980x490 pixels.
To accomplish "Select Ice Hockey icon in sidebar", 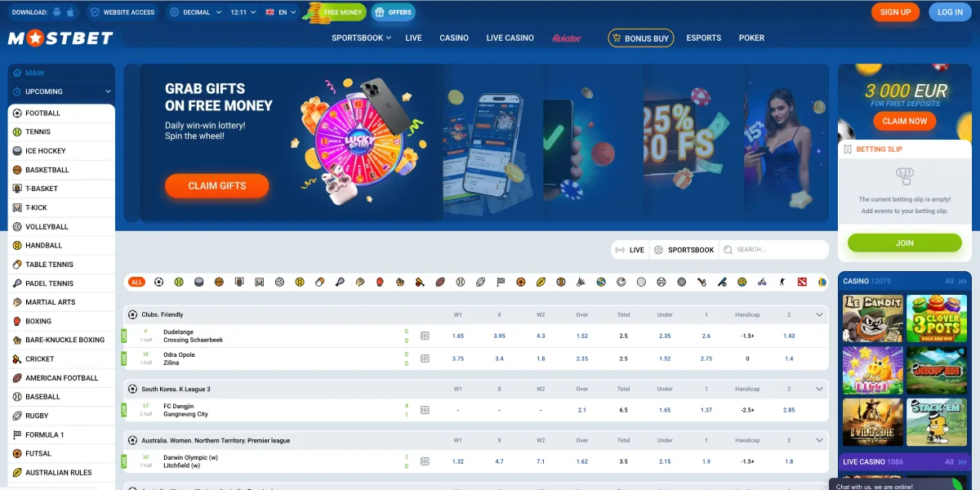I will coord(17,151).
